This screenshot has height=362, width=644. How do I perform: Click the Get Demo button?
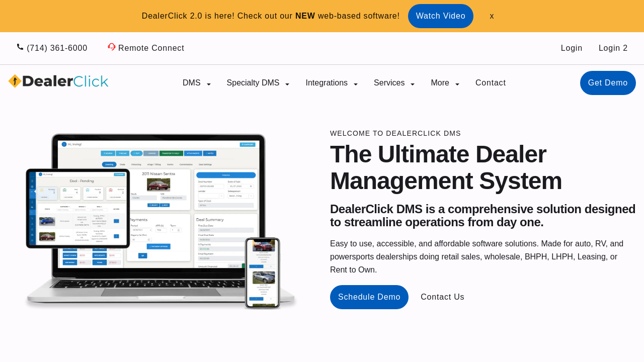point(608,82)
